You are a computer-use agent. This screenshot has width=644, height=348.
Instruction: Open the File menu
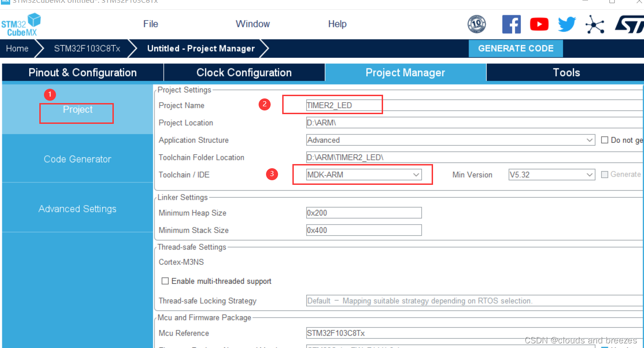(151, 24)
